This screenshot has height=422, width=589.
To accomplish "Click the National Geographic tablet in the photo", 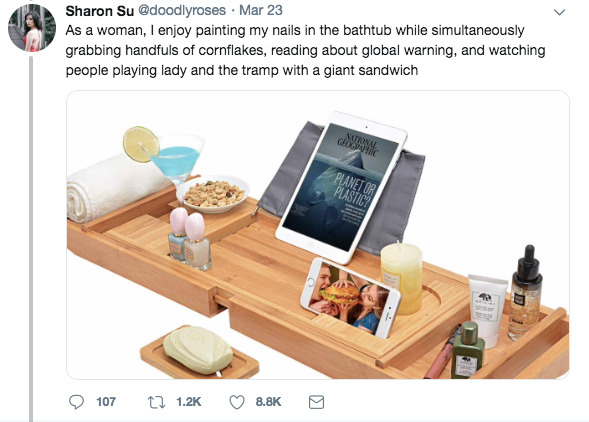I will (341, 187).
